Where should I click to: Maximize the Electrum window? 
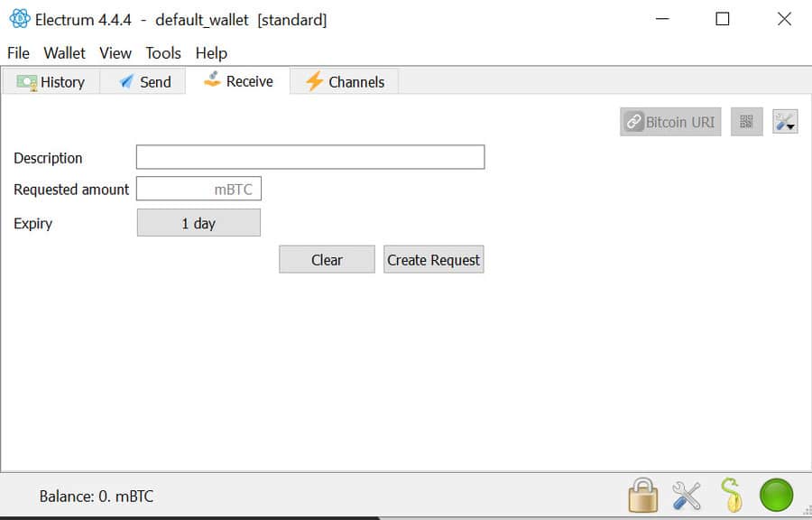click(x=723, y=19)
